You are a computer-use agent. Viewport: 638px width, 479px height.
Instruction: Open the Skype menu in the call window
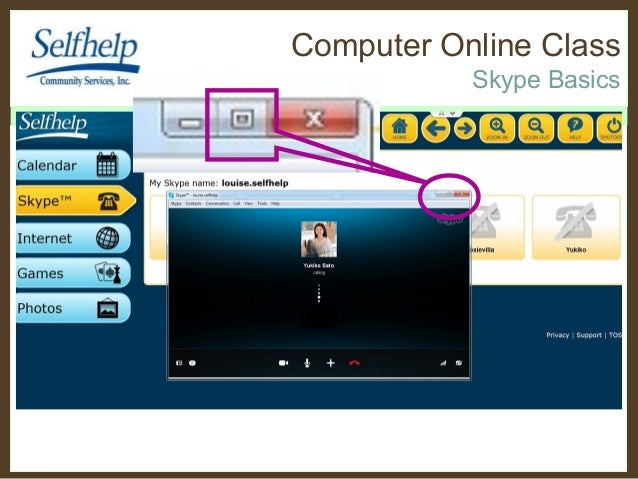[176, 203]
